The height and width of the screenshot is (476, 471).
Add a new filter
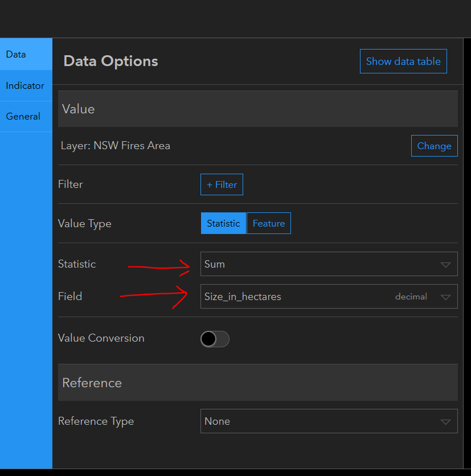(x=222, y=184)
